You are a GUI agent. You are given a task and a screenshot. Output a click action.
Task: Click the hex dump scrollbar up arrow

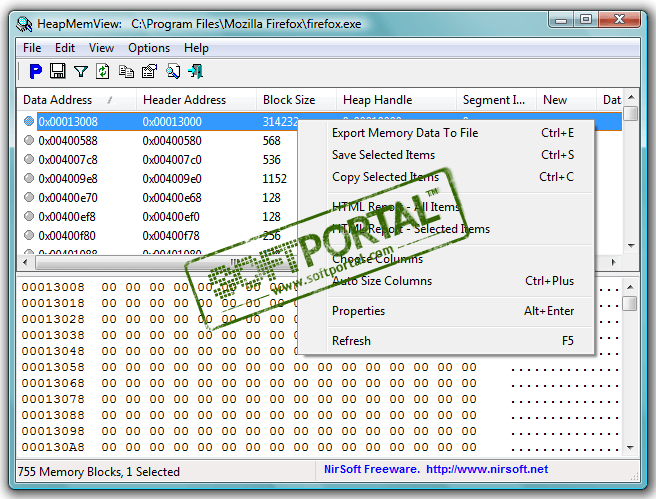(630, 287)
